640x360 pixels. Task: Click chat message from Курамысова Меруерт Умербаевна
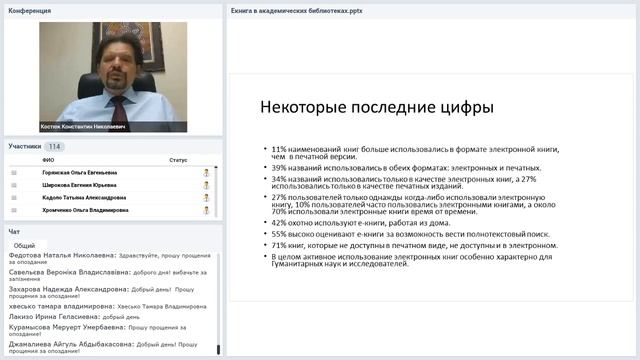tap(98, 331)
